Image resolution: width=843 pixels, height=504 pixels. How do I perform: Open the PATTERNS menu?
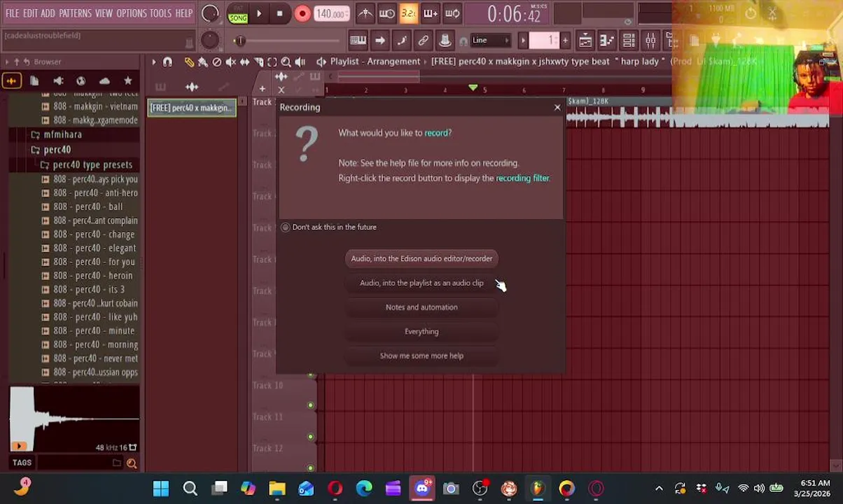pyautogui.click(x=75, y=13)
